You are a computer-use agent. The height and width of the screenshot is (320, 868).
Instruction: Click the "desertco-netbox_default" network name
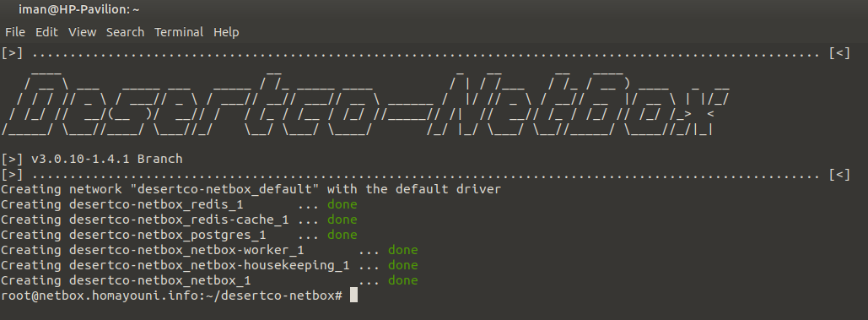228,189
